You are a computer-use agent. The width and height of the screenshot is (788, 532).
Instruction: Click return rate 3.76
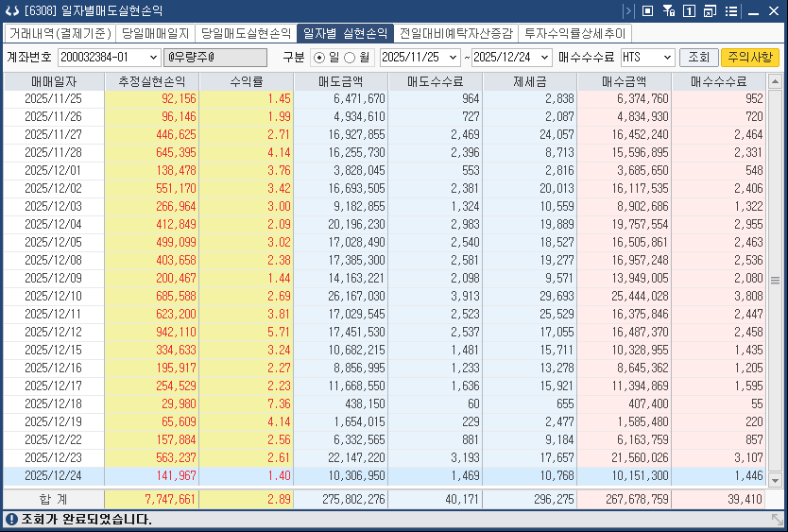pyautogui.click(x=279, y=170)
